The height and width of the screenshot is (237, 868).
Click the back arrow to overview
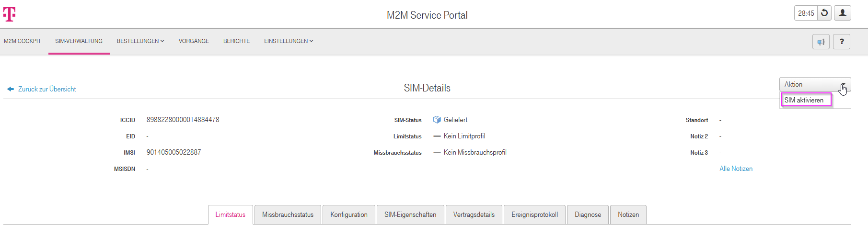(11, 89)
